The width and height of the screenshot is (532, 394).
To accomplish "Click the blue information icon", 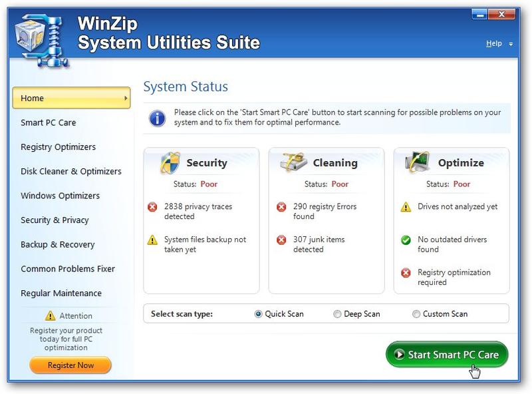I will point(157,118).
